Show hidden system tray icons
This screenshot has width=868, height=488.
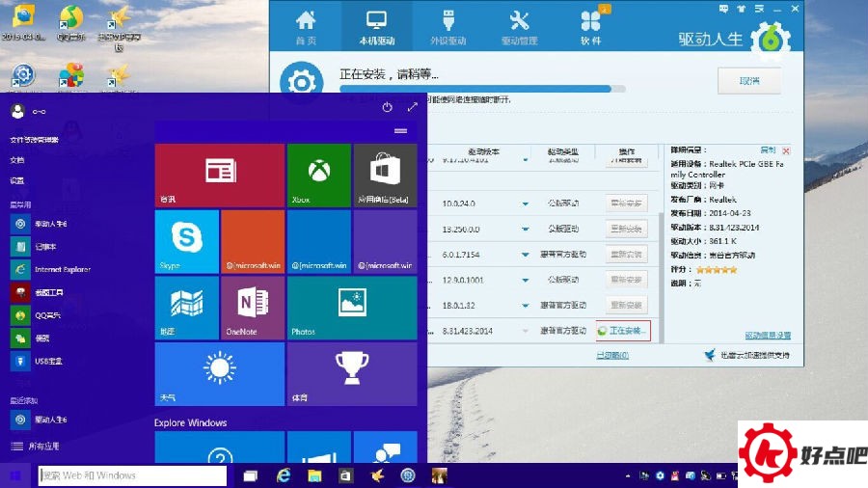(x=628, y=475)
